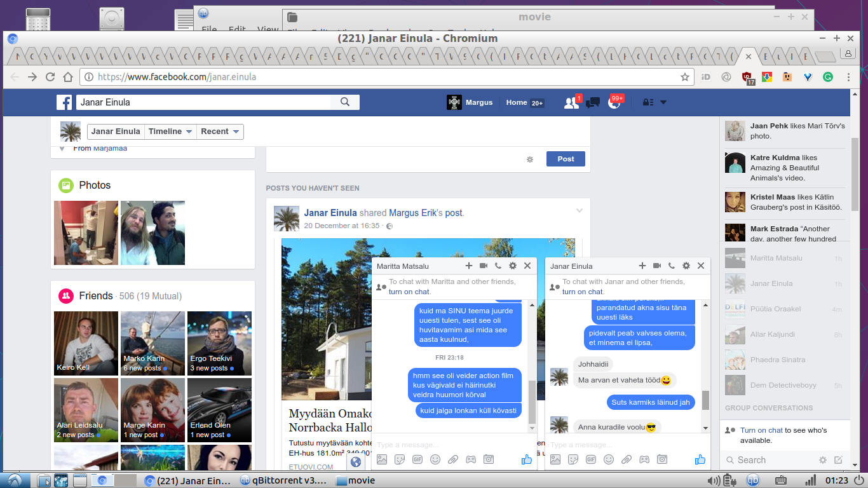Click Janar Einula button on profile bar

pyautogui.click(x=116, y=132)
